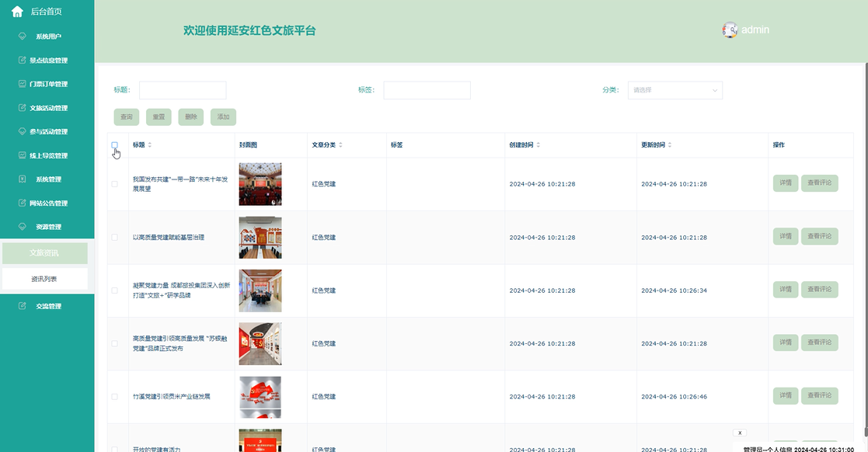Click the admin avatar icon
The height and width of the screenshot is (452, 868).
click(730, 30)
